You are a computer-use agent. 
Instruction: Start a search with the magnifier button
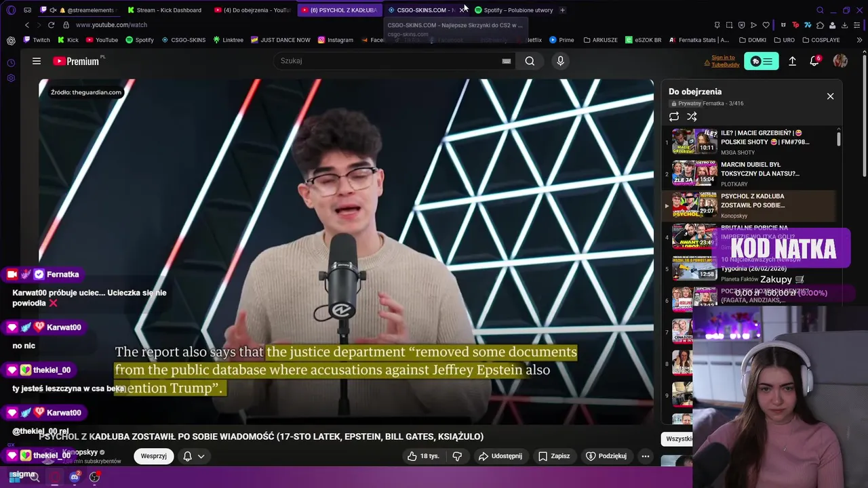530,61
